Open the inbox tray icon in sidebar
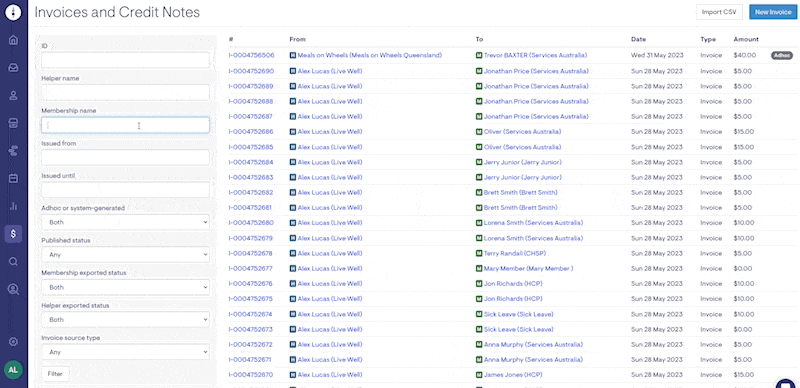Image resolution: width=800 pixels, height=388 pixels. tap(13, 67)
